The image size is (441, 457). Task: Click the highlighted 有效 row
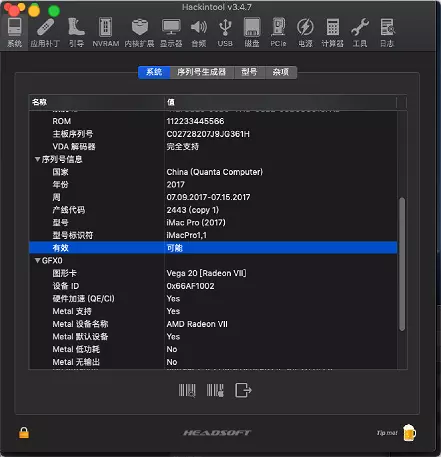point(213,248)
